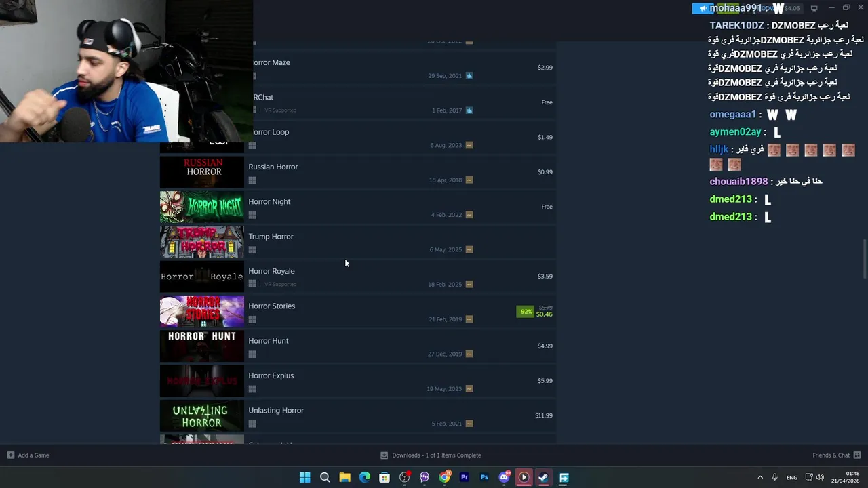Open the Horror Explus thumbnail

[x=201, y=381]
